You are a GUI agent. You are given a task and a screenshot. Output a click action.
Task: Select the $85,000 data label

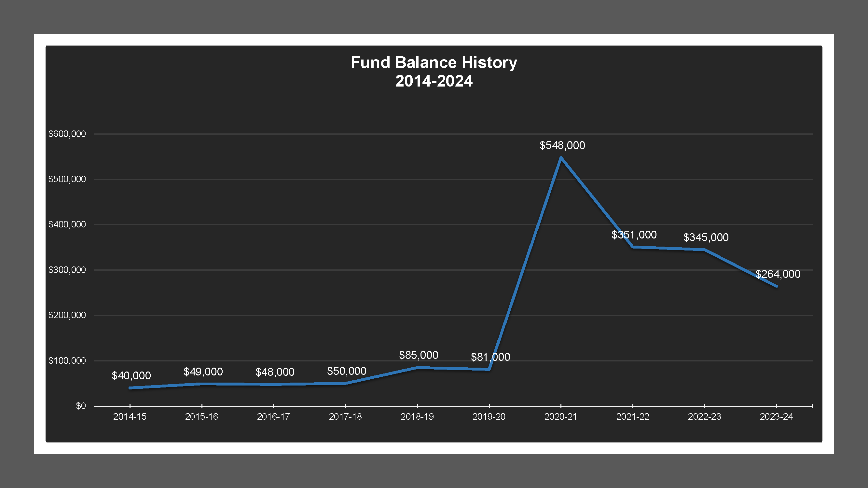419,355
